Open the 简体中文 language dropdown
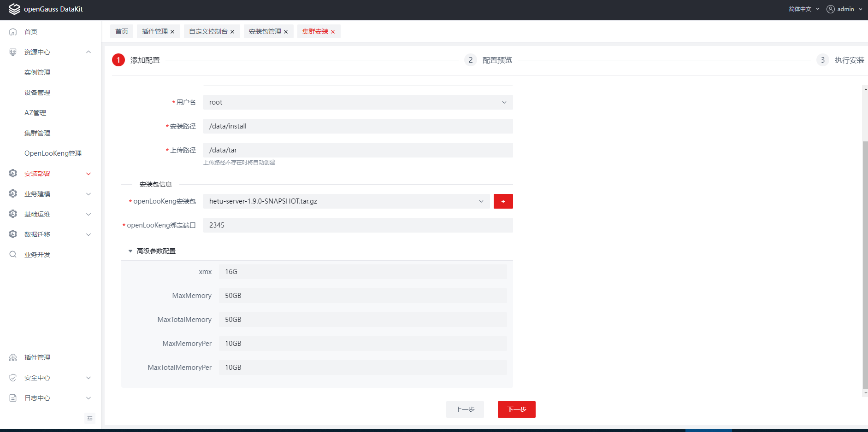Image resolution: width=868 pixels, height=432 pixels. pyautogui.click(x=803, y=9)
